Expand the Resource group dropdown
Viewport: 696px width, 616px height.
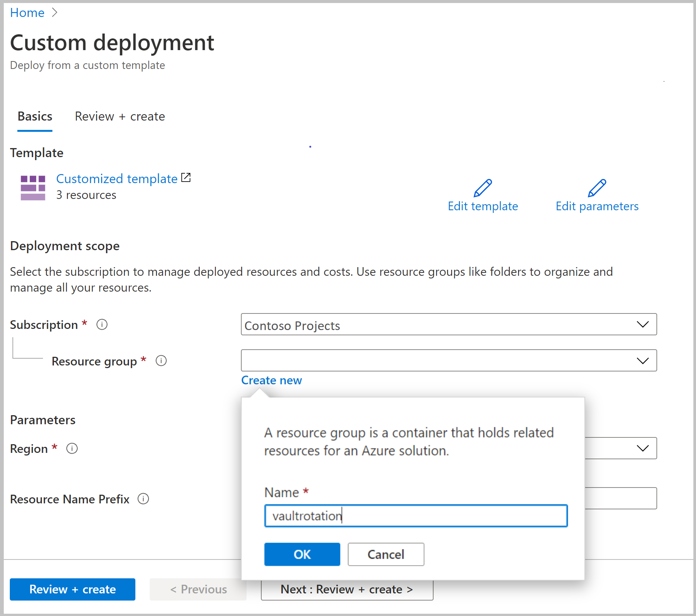pyautogui.click(x=644, y=361)
